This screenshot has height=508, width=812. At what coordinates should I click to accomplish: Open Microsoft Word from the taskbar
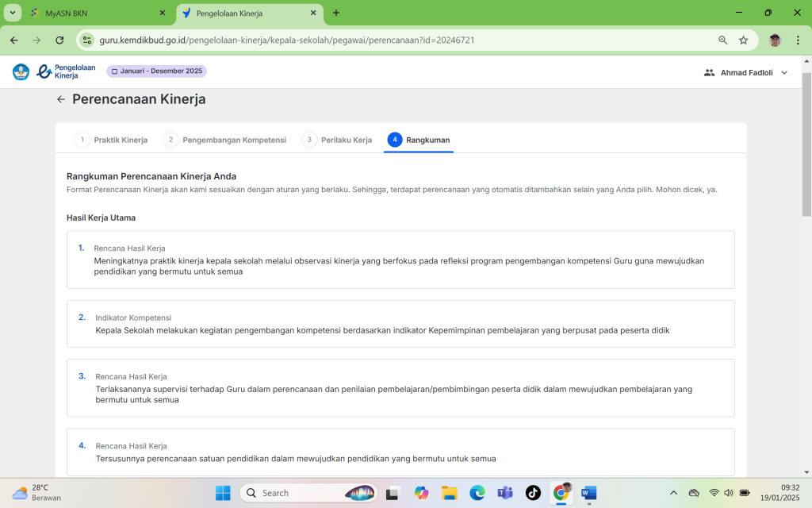point(588,493)
